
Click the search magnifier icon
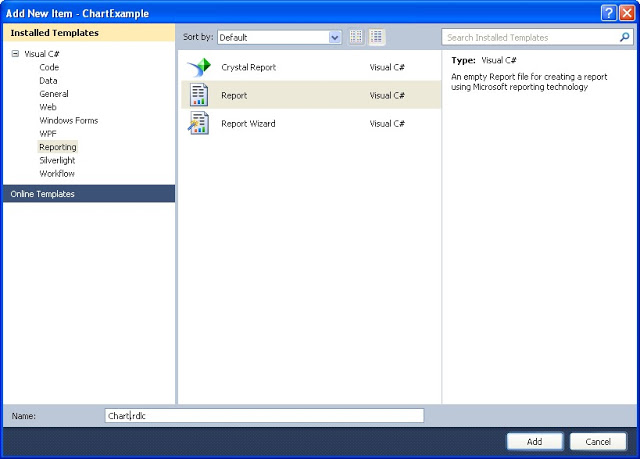click(x=624, y=37)
